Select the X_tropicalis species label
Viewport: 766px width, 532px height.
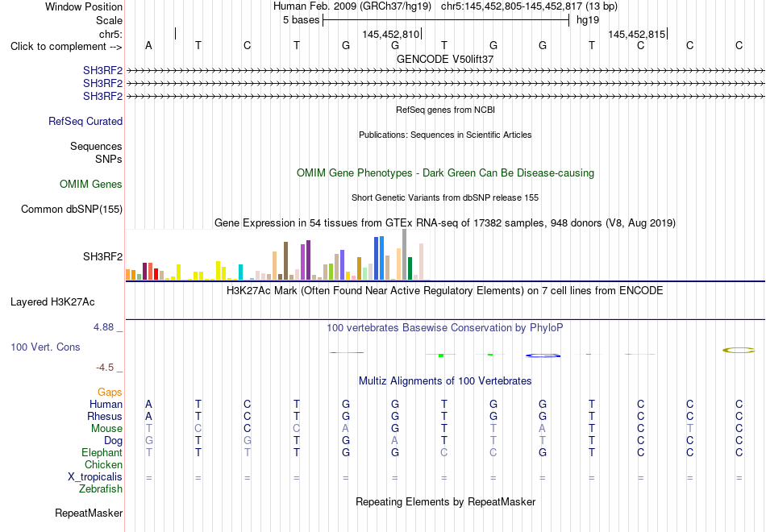pyautogui.click(x=95, y=477)
